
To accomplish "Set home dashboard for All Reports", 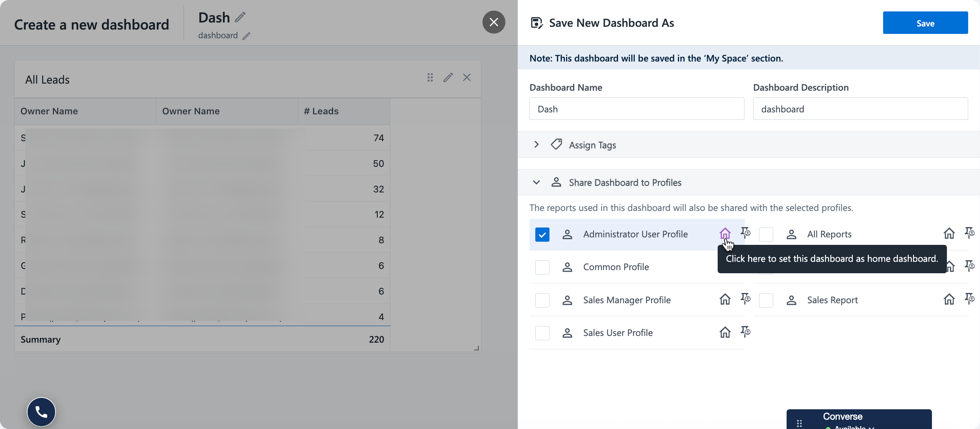I will coord(949,233).
